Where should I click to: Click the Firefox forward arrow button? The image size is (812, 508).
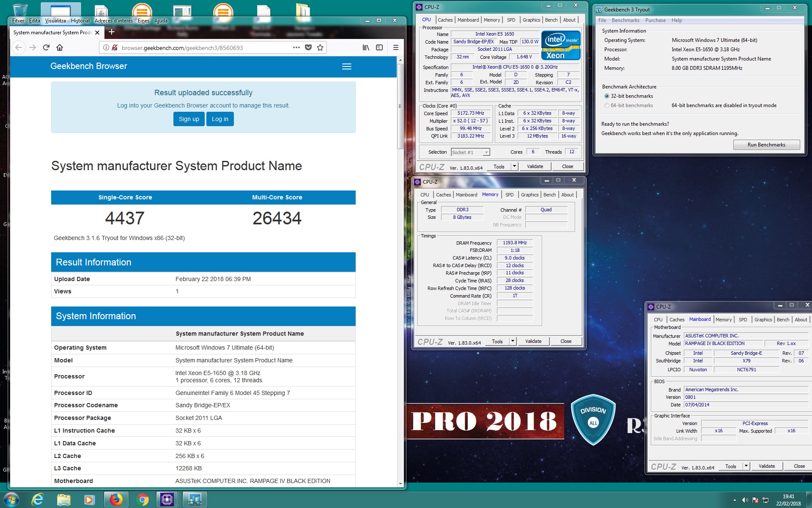(x=33, y=47)
